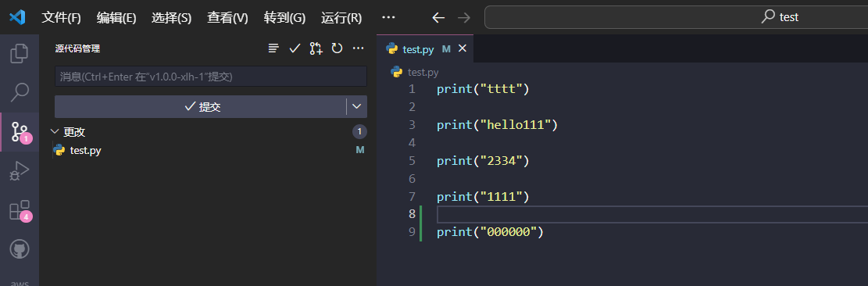Refresh the source control panel
The image size is (868, 286).
[338, 48]
